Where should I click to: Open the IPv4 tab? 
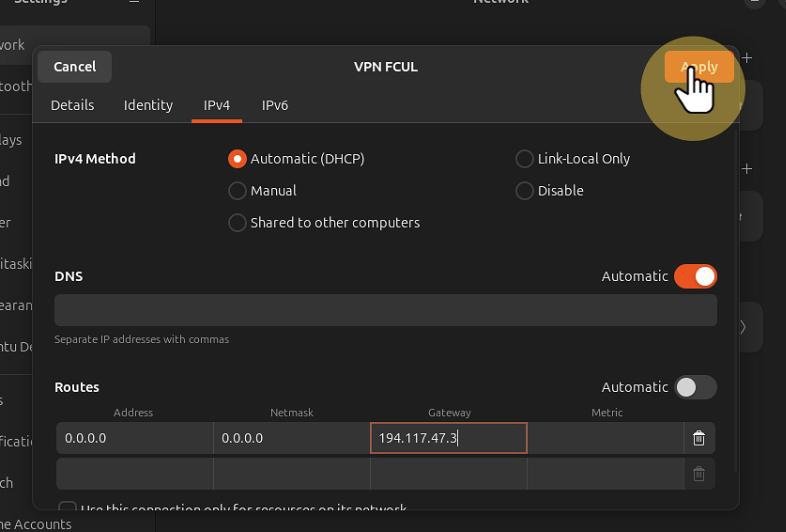[217, 105]
